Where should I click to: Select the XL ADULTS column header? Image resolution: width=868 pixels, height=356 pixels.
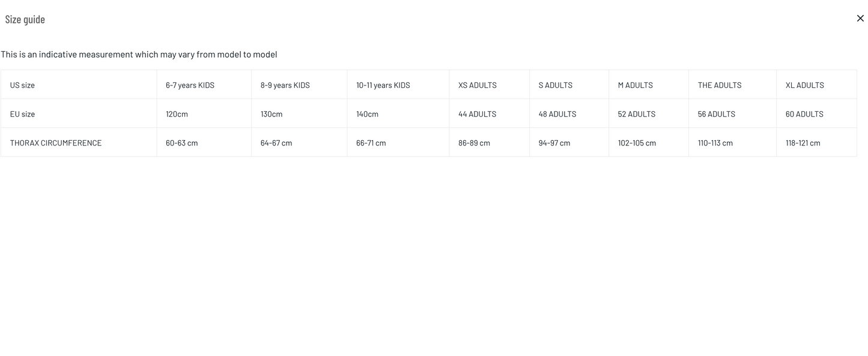click(x=804, y=85)
